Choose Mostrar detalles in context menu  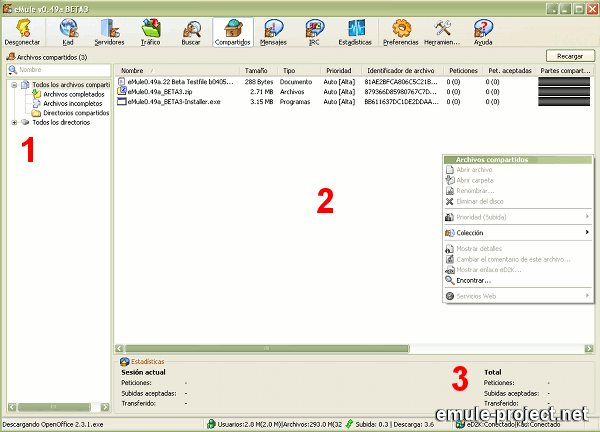click(518, 249)
